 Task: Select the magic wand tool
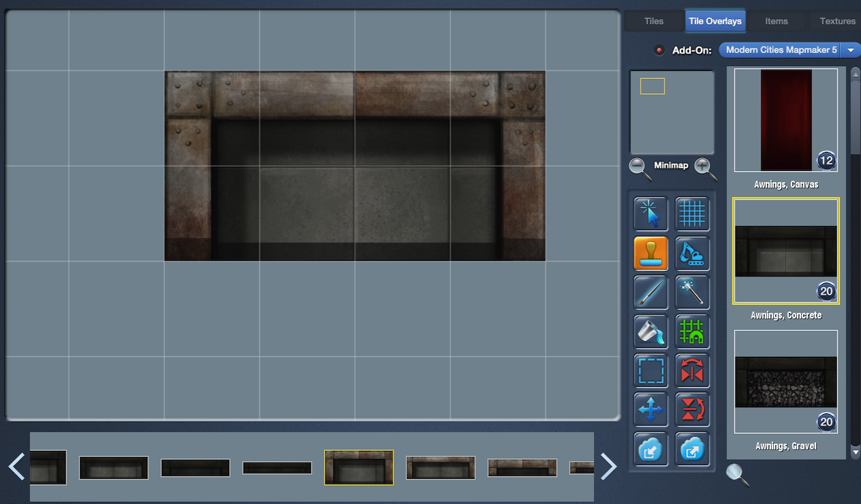click(x=692, y=292)
